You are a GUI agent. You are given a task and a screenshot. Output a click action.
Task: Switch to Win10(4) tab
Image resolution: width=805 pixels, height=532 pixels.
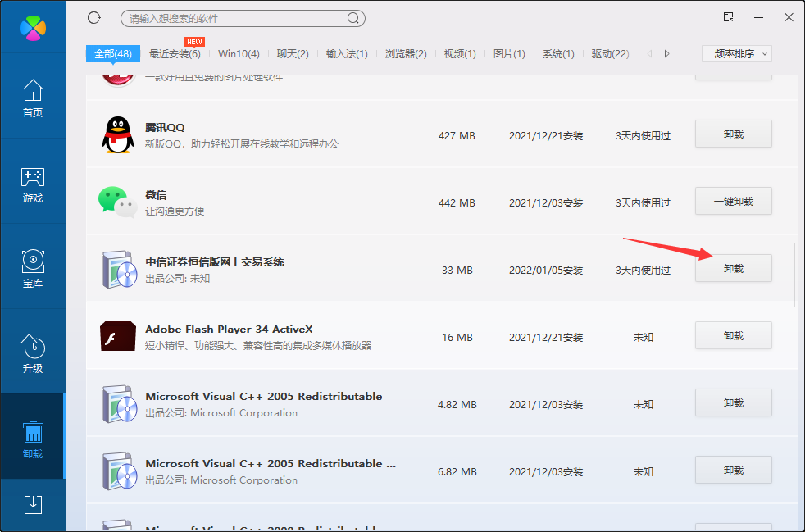click(239, 54)
